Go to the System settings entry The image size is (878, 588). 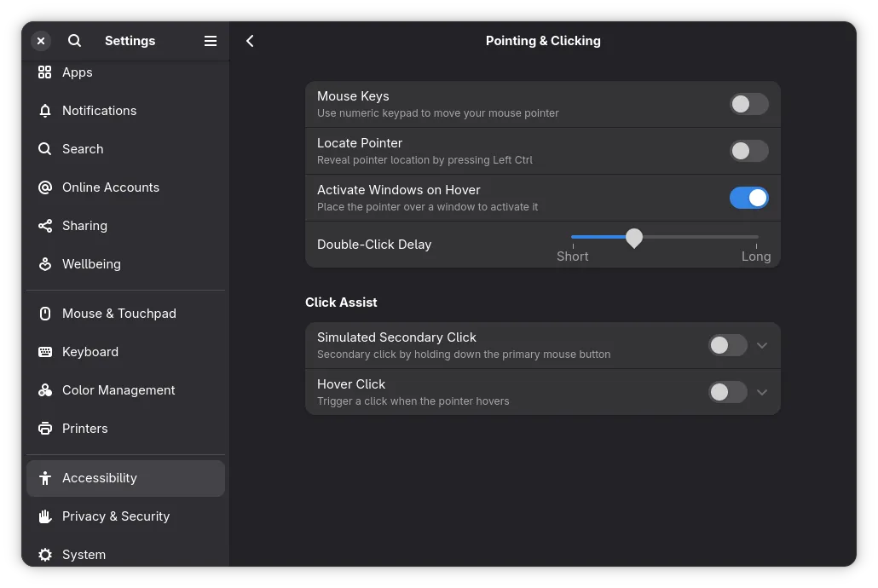[84, 555]
